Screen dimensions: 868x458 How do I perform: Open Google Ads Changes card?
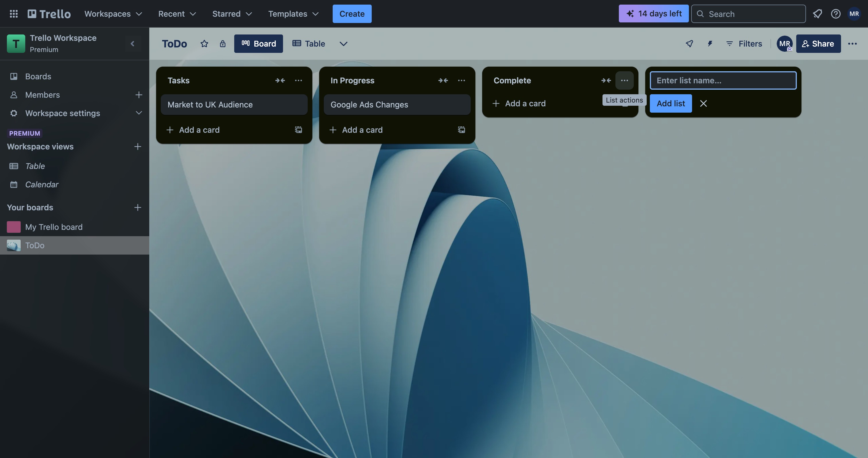[x=397, y=105]
